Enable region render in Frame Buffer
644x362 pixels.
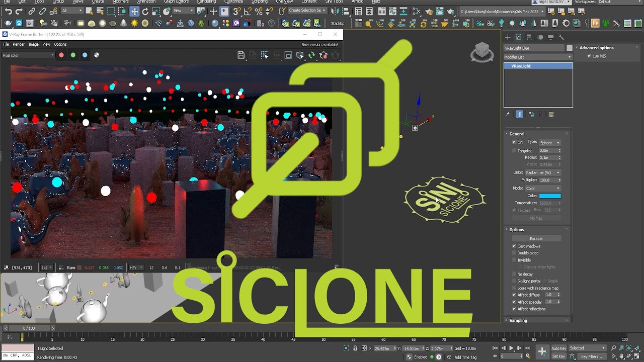tap(265, 55)
